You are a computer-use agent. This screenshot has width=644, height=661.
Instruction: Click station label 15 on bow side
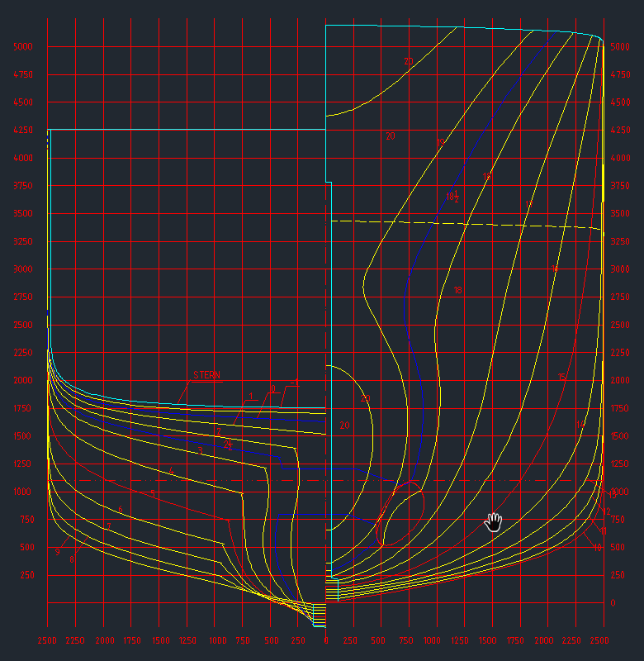coord(561,378)
